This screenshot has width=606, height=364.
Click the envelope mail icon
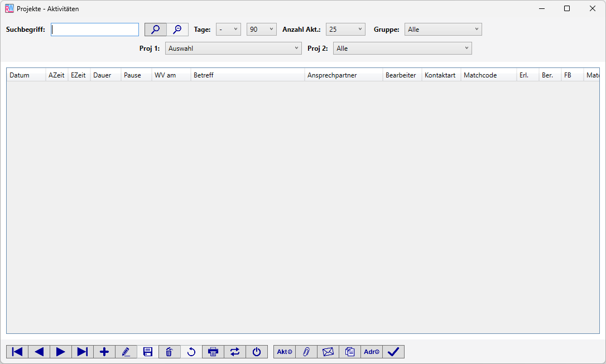point(328,352)
